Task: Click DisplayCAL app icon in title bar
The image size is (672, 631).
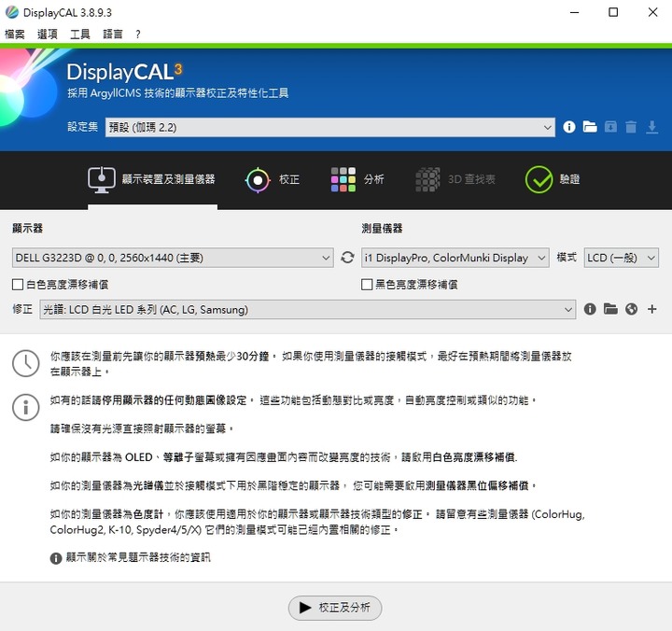Action: point(12,12)
